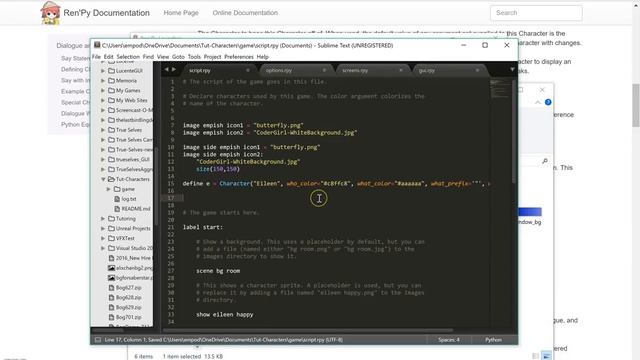Open the File menu in Sublime Text
The width and height of the screenshot is (640, 360).
coord(96,57)
